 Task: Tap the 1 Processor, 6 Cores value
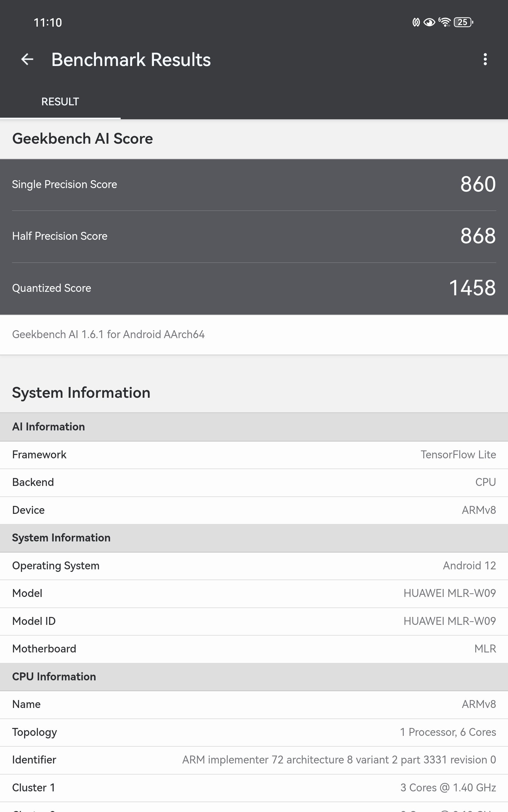coord(448,732)
